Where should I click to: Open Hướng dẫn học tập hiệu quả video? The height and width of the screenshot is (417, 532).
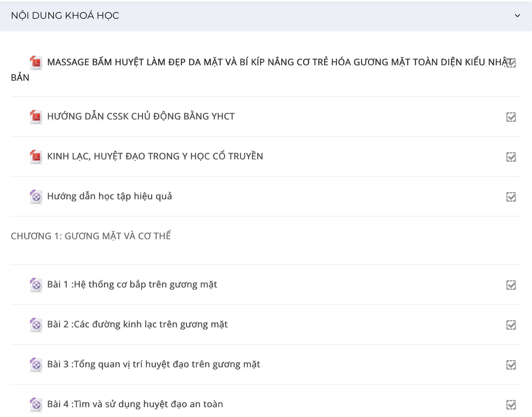pyautogui.click(x=109, y=196)
